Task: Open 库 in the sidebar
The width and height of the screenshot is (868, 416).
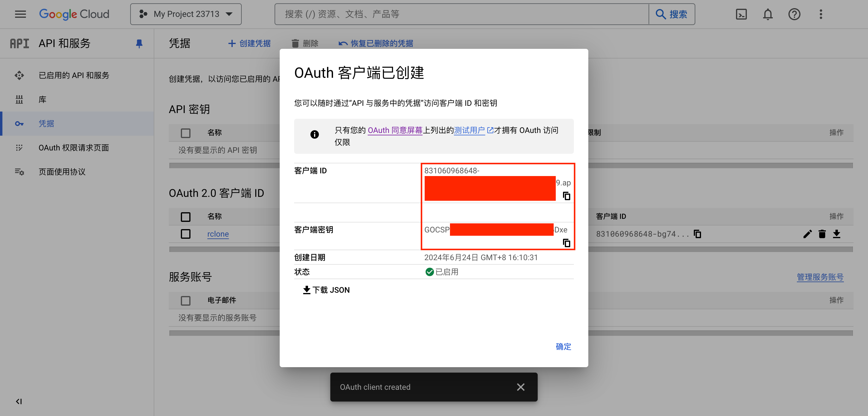Action: (x=77, y=99)
